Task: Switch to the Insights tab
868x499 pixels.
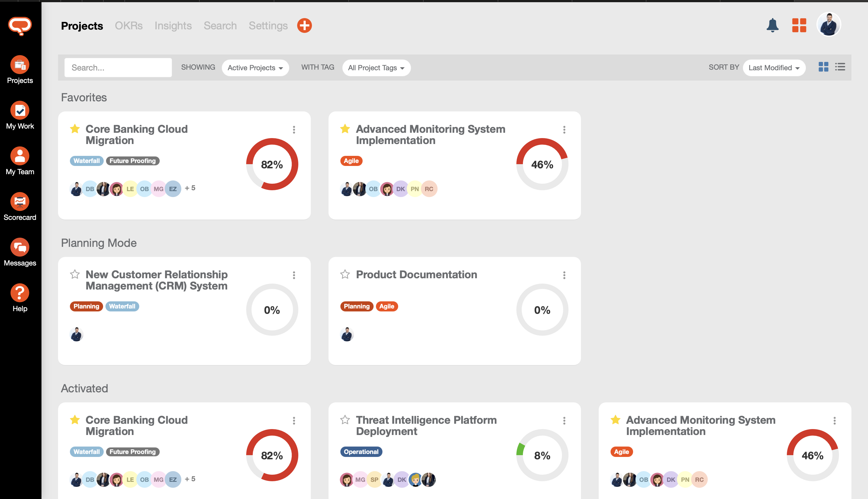Action: click(173, 26)
